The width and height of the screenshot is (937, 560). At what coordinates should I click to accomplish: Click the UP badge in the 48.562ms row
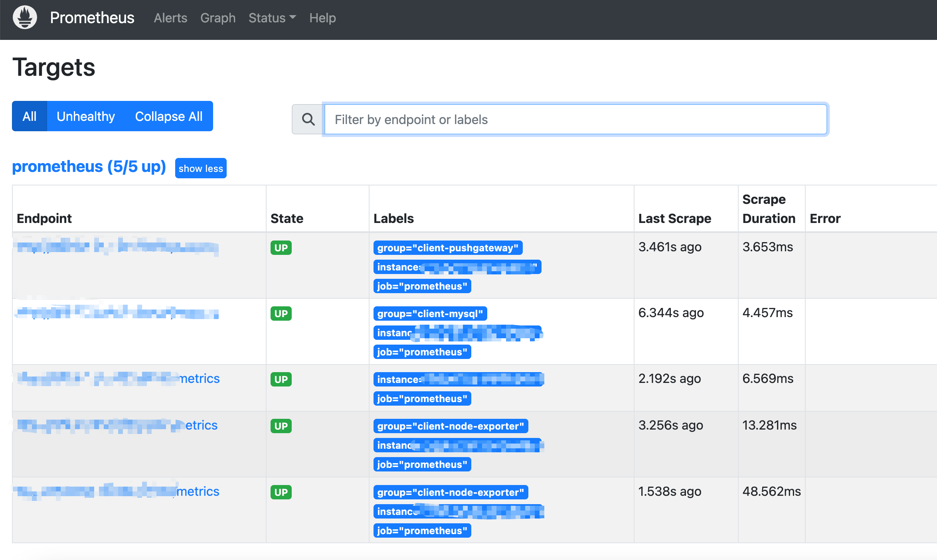(x=281, y=492)
